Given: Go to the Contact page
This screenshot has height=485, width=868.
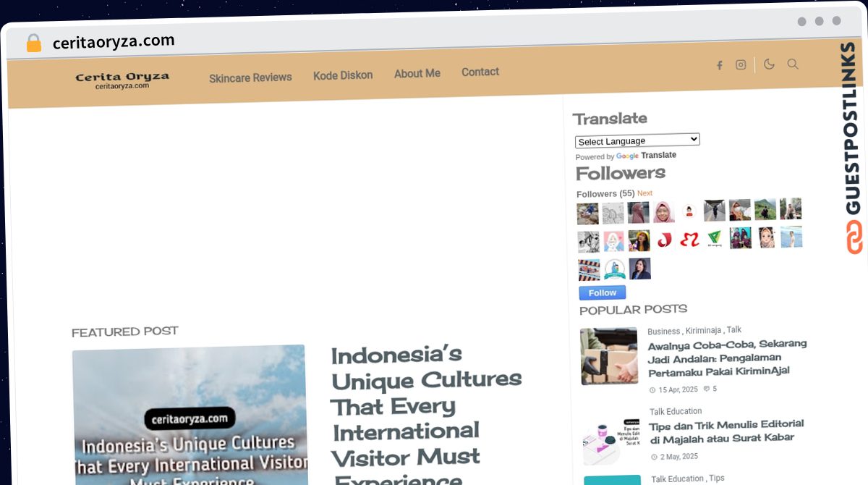Looking at the screenshot, I should click(x=480, y=72).
